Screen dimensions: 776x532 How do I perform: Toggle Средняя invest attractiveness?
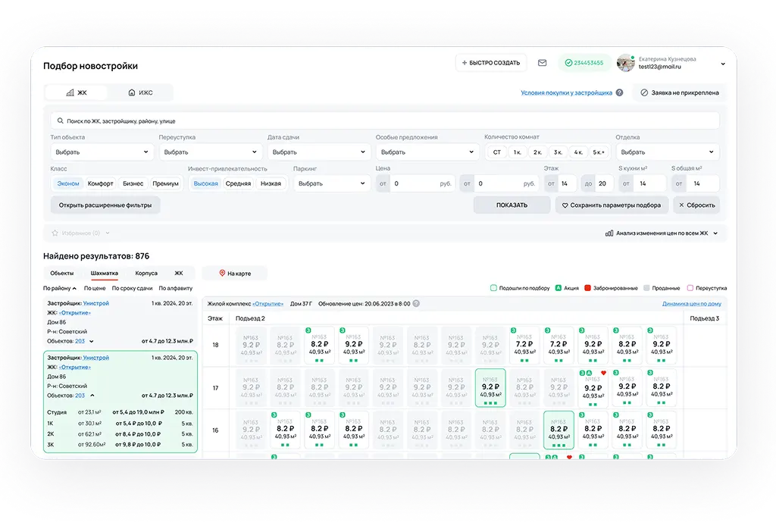[x=238, y=183]
